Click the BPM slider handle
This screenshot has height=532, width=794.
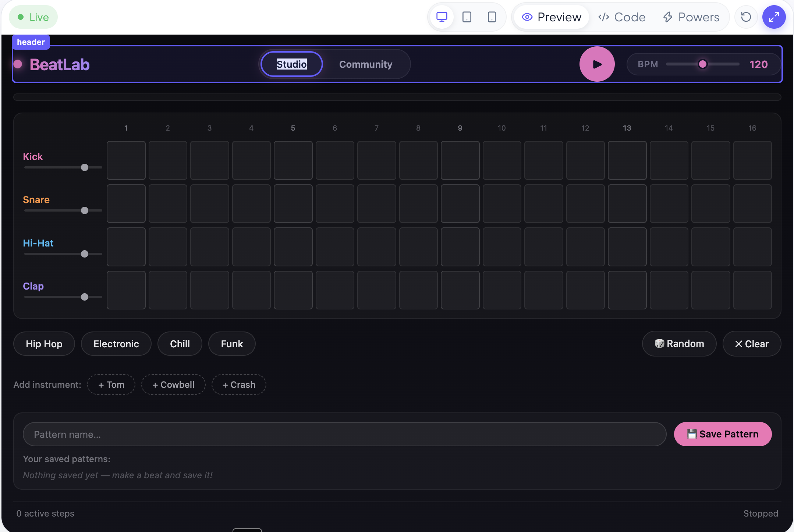coord(702,64)
